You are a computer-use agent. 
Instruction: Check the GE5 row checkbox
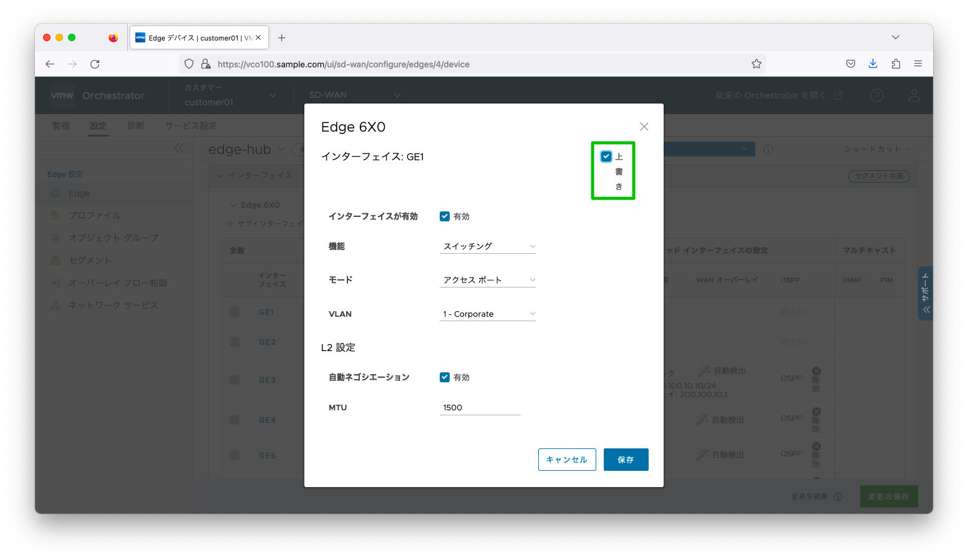(235, 455)
